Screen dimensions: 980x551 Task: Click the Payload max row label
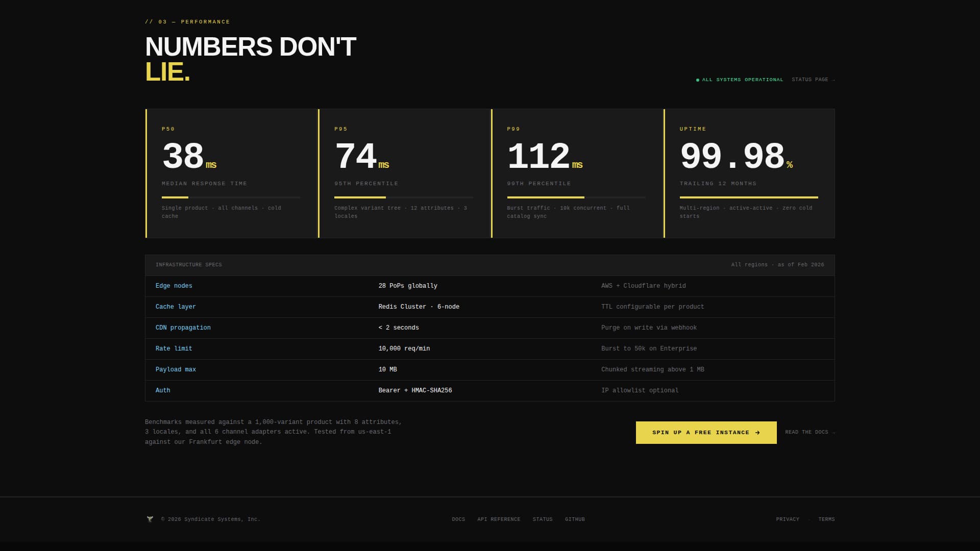pyautogui.click(x=176, y=370)
